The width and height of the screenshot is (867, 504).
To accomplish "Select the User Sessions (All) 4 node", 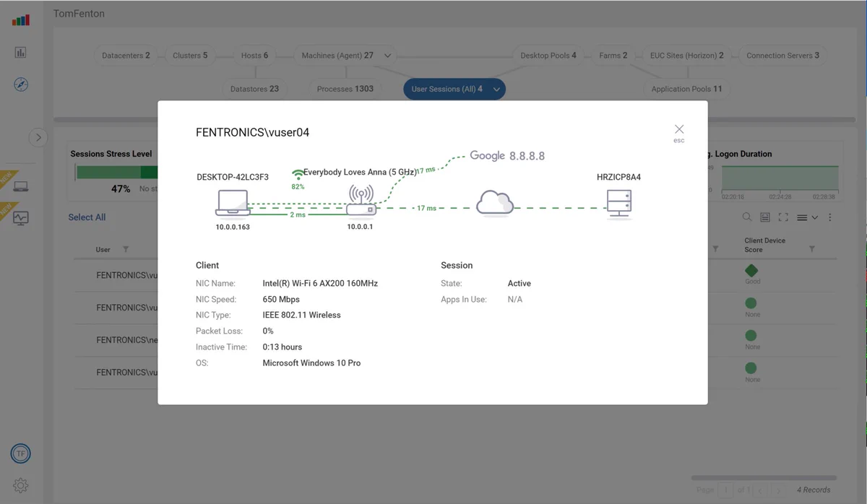I will click(x=447, y=89).
